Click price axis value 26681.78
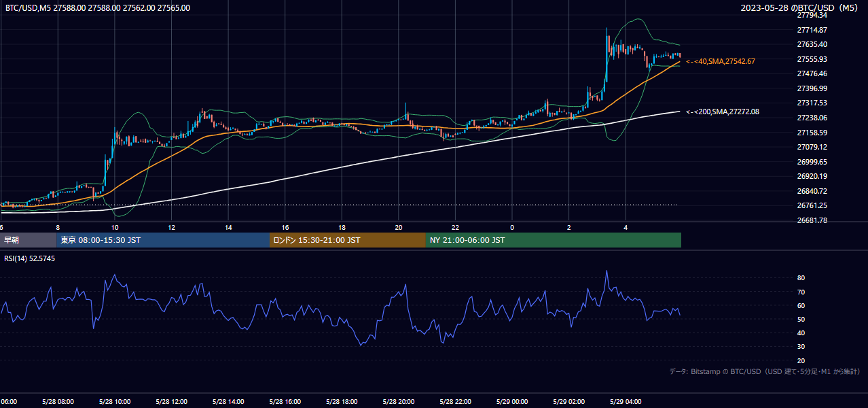The image size is (868, 408). tap(812, 220)
